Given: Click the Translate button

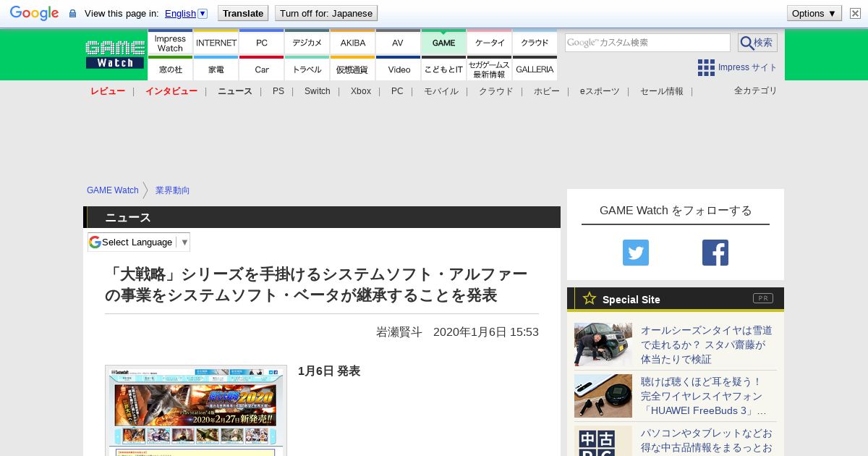Looking at the screenshot, I should click(243, 13).
